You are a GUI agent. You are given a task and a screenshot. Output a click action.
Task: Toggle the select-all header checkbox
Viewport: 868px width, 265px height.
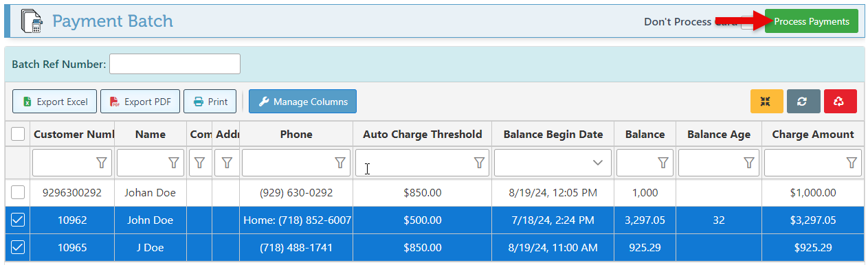pyautogui.click(x=19, y=134)
